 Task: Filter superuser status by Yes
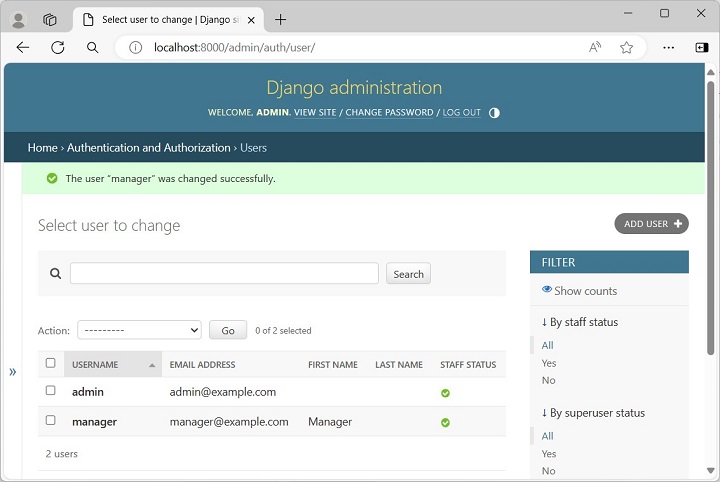tap(549, 454)
